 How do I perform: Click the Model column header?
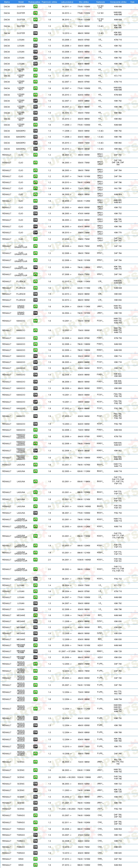point(21,2)
